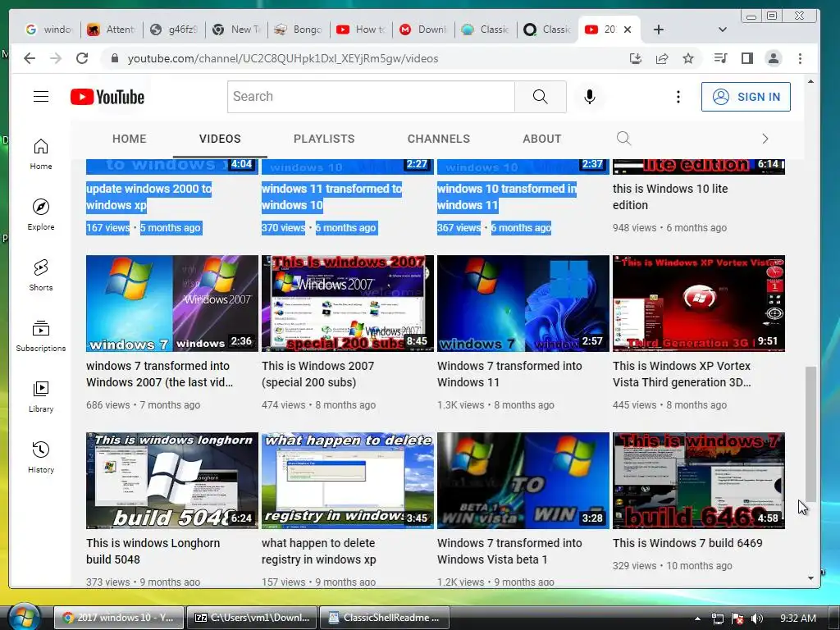
Task: Open Windows 7 to Windows 2007 thumbnail
Action: coord(172,304)
